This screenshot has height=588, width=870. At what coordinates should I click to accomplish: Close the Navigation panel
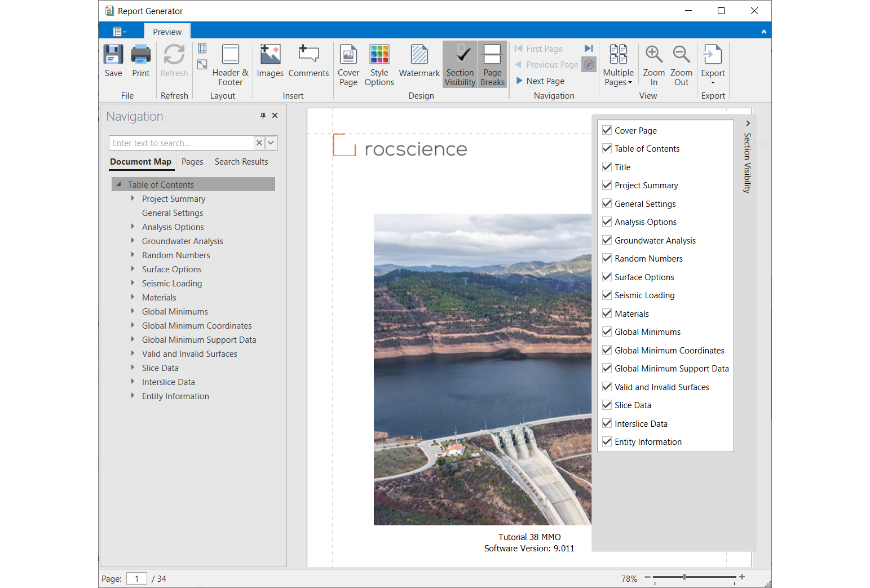[x=275, y=116]
